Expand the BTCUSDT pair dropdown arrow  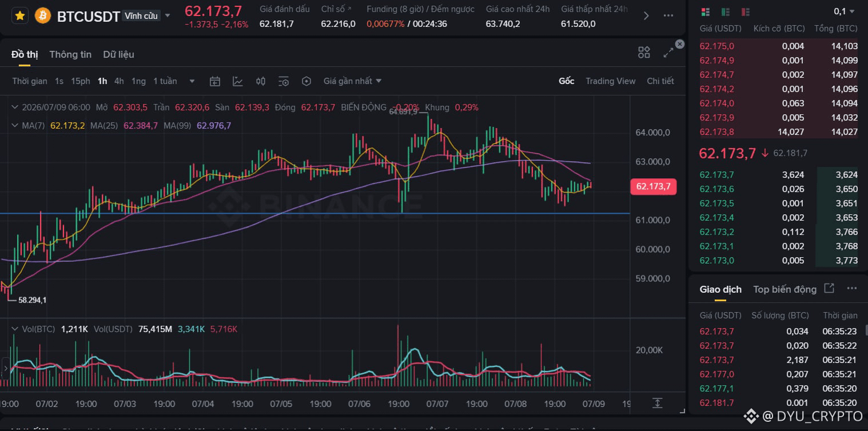pos(168,15)
